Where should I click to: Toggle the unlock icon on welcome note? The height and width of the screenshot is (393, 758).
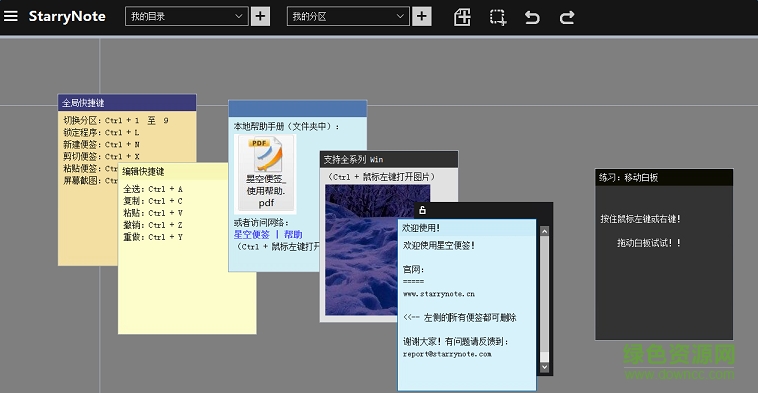coord(422,210)
